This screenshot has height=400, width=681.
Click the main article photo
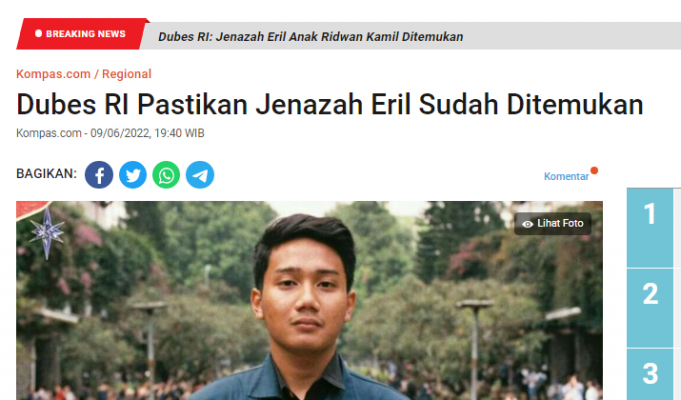[309, 301]
